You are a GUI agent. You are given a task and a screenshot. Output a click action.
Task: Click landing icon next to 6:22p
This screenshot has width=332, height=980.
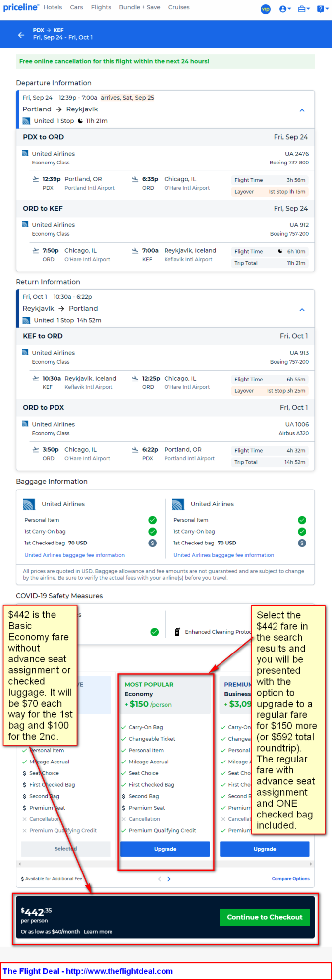point(135,449)
